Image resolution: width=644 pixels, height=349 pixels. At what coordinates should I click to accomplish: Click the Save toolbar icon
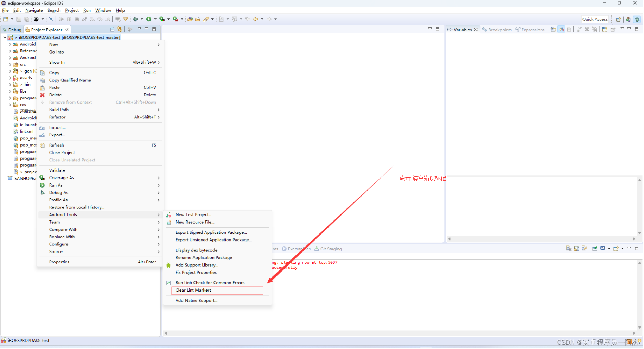[19, 19]
